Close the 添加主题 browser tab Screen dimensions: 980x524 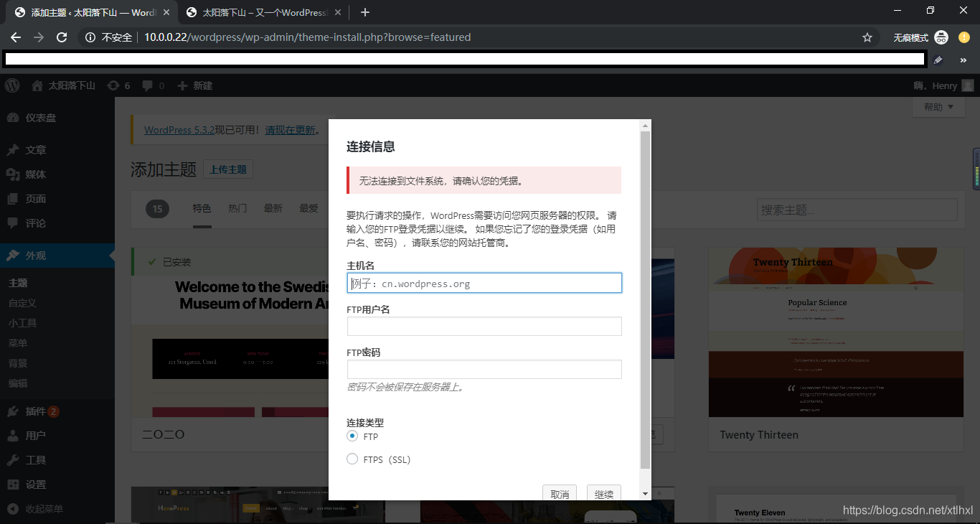(167, 12)
